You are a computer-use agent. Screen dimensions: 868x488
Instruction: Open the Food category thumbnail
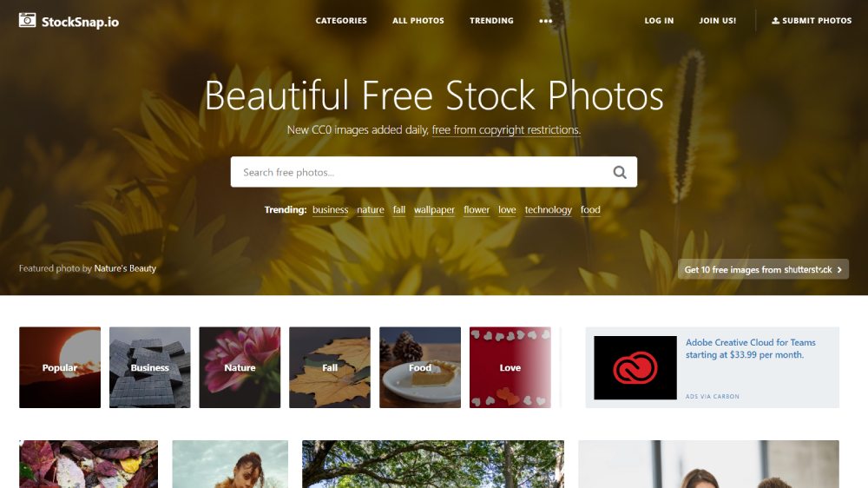point(420,367)
